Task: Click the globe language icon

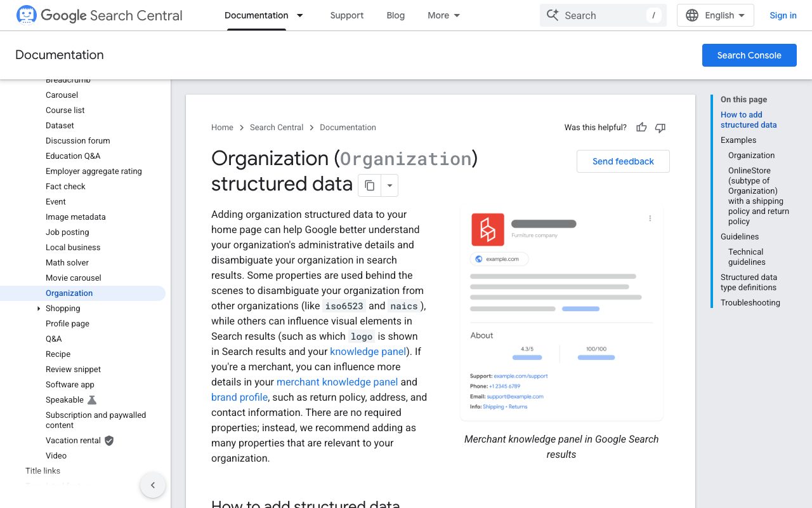Action: click(692, 15)
